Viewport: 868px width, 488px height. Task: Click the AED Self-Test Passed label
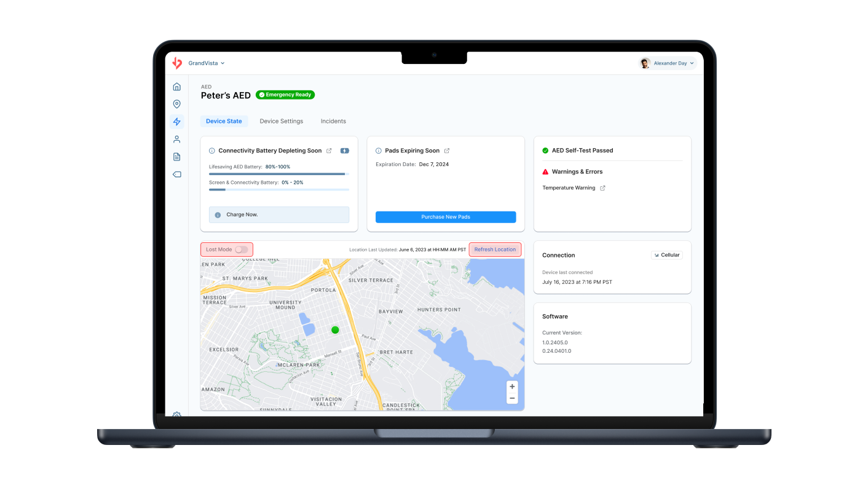(x=582, y=151)
